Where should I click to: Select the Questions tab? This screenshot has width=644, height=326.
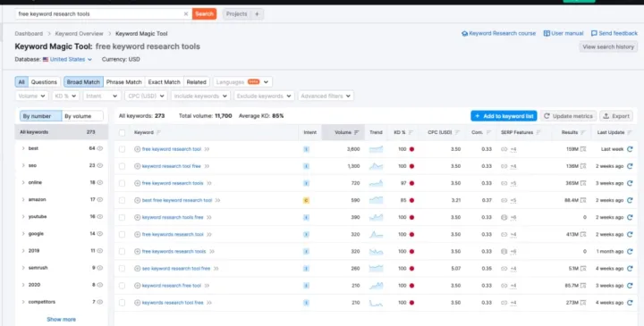point(44,82)
